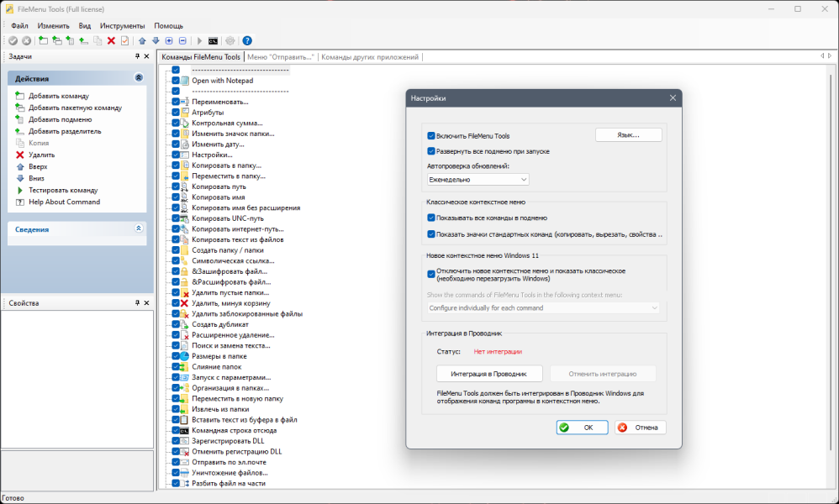839x504 pixels.
Task: Uncheck the Атрибуты command checkbox
Action: tap(176, 113)
